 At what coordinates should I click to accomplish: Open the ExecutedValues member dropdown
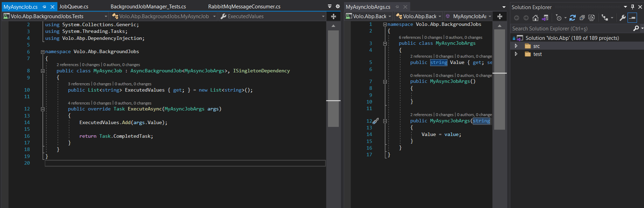point(323,16)
